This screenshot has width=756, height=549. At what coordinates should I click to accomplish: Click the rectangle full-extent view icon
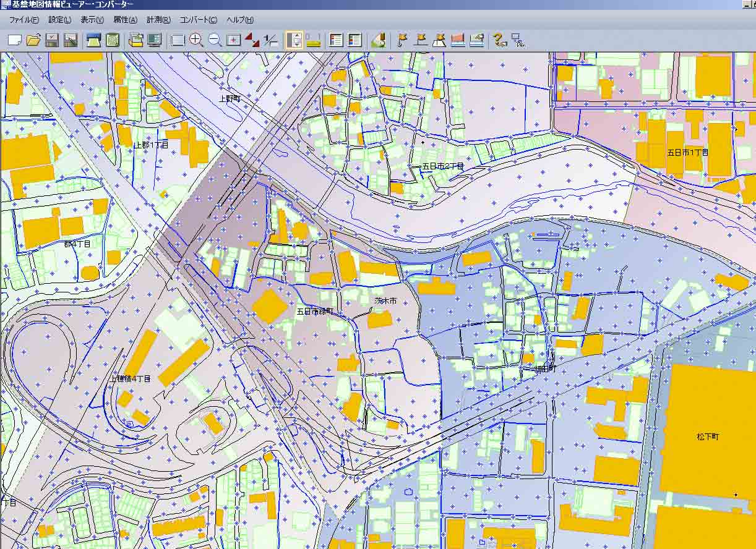point(178,40)
